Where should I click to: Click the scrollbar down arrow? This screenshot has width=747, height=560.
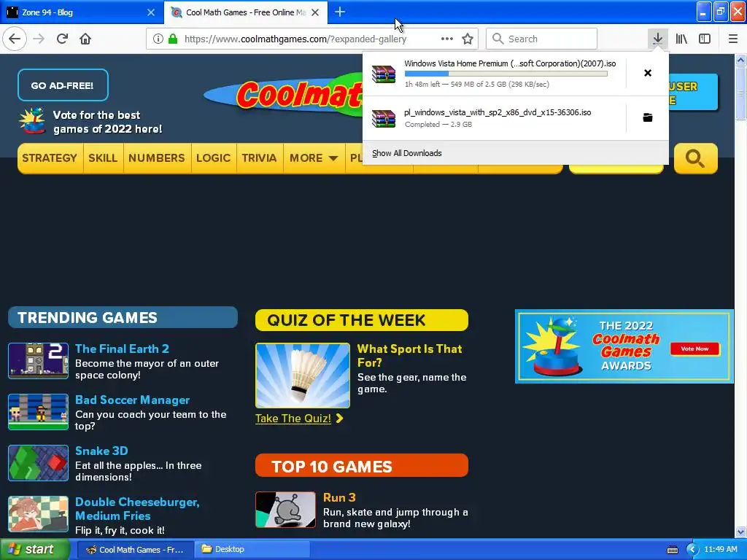pyautogui.click(x=740, y=532)
